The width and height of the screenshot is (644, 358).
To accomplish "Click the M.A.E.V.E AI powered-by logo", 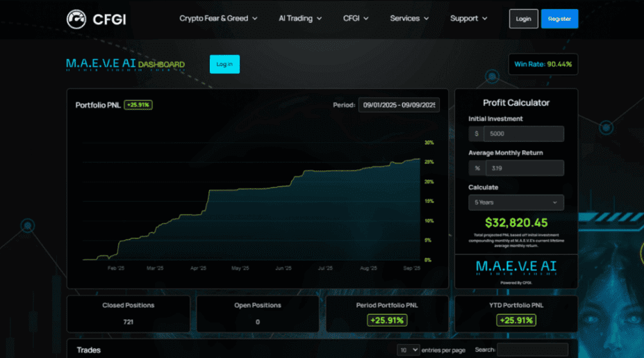I will (515, 268).
